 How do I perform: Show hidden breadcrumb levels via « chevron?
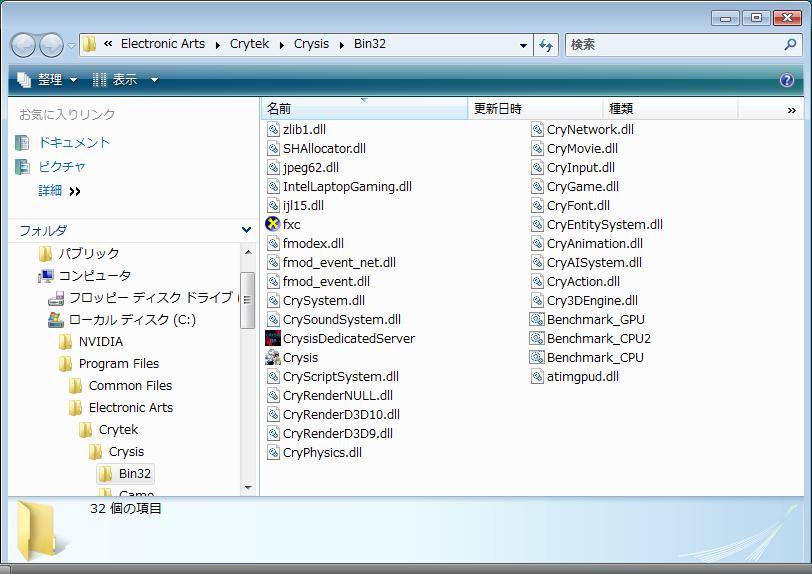(108, 44)
